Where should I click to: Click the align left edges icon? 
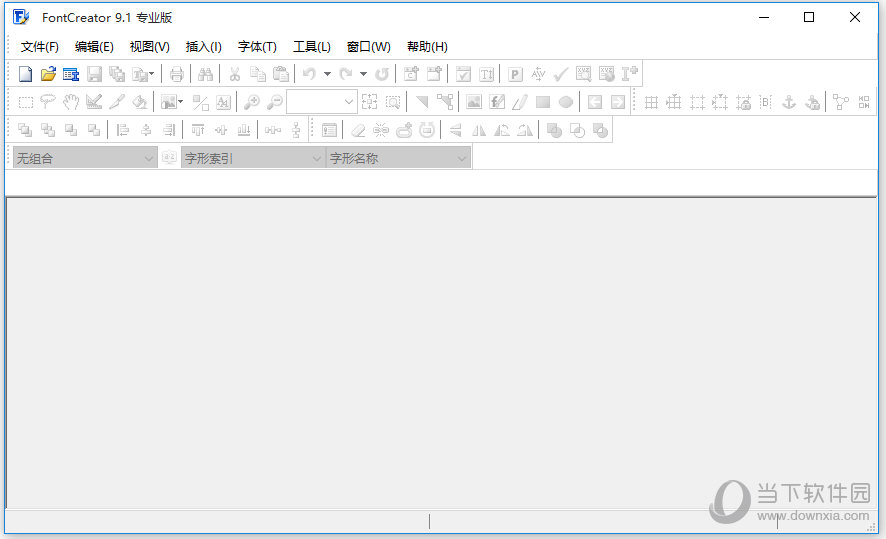tap(122, 131)
